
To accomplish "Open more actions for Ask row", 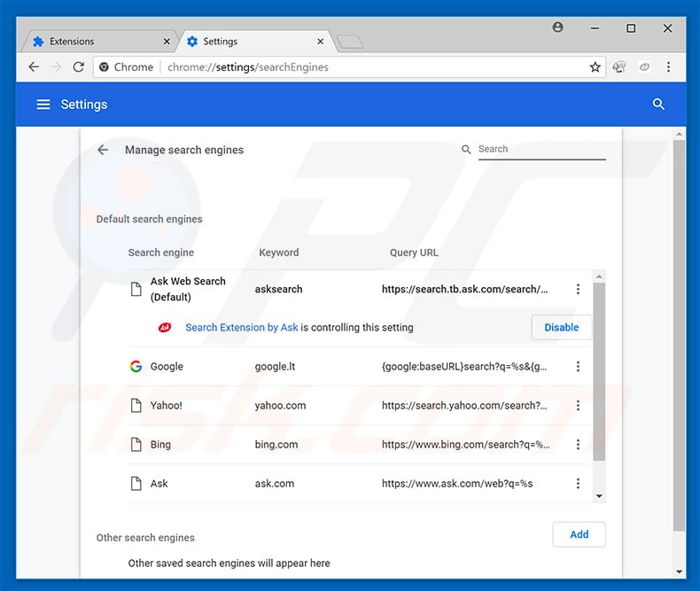I will tap(578, 484).
